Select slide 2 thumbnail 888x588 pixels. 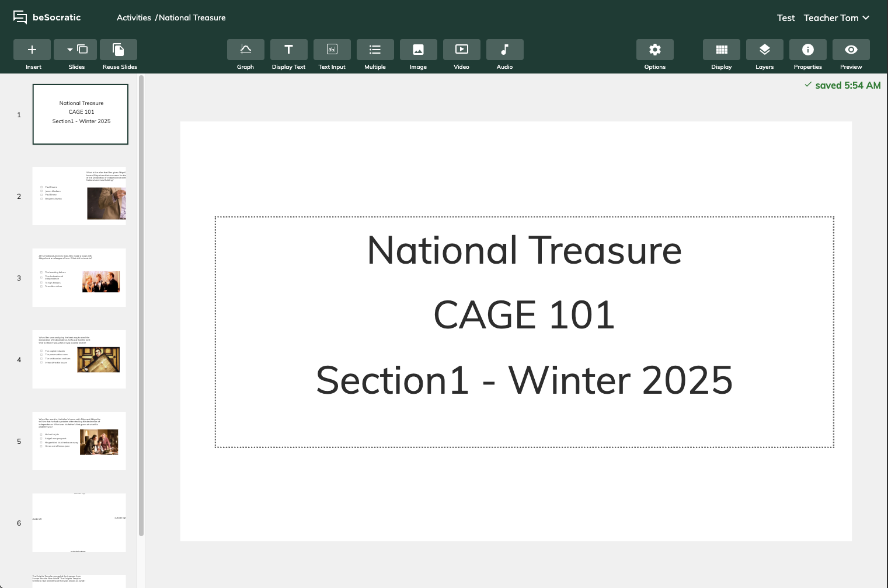point(79,196)
